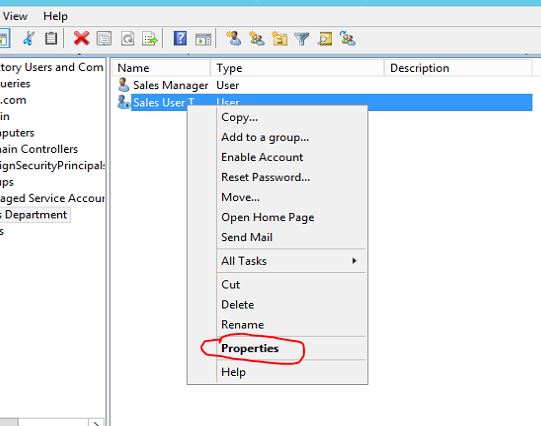Select Add to a group option
541x426 pixels.
coord(265,137)
